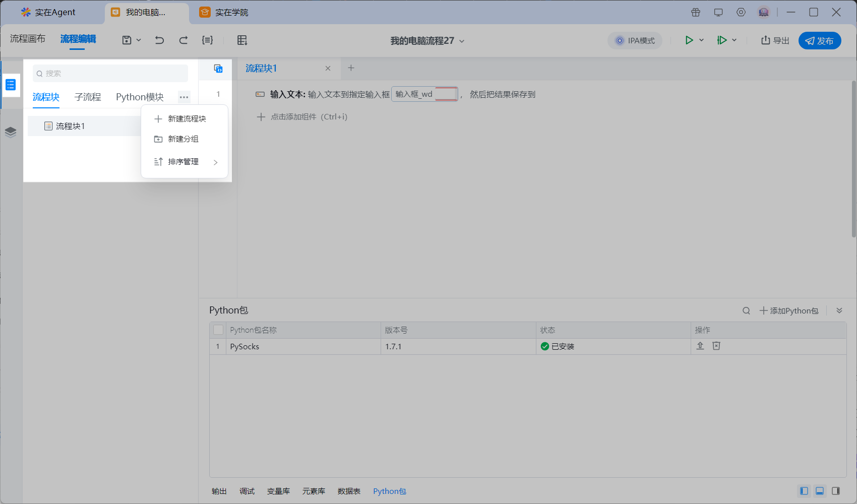
Task: Select the Python模块 panel tab
Action: point(140,97)
